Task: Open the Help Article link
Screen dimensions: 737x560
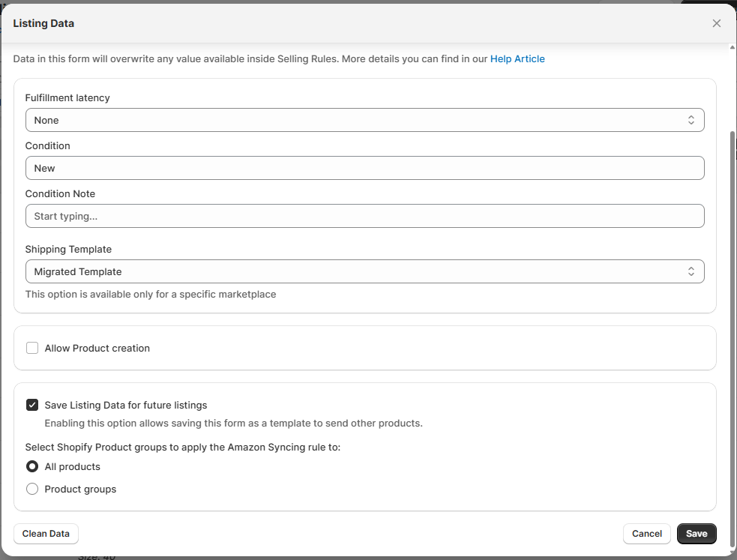Action: pos(517,58)
